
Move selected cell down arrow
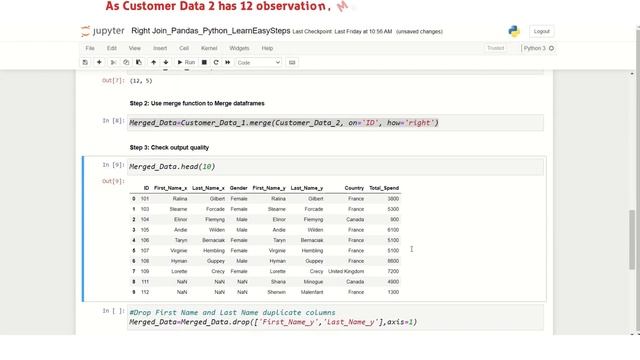click(166, 62)
